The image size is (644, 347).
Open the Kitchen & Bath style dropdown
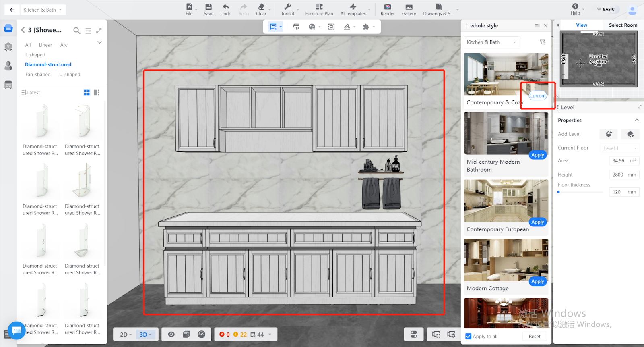(491, 42)
